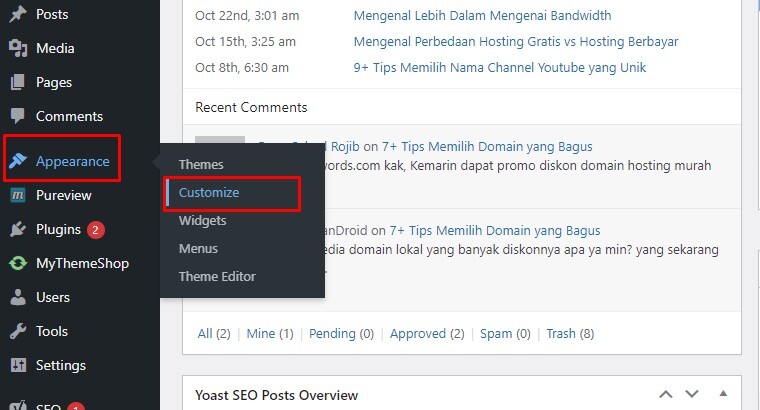Go to Users menu
The width and height of the screenshot is (760, 410).
click(53, 297)
